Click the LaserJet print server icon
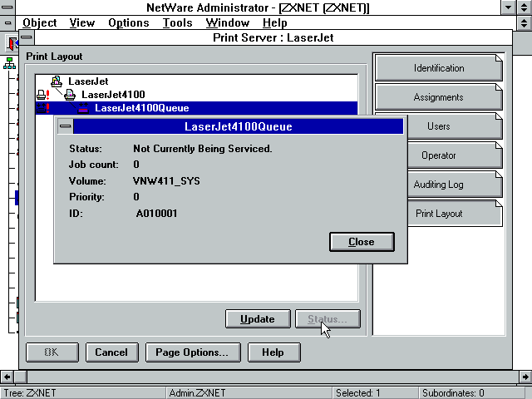The height and width of the screenshot is (399, 532). point(57,81)
